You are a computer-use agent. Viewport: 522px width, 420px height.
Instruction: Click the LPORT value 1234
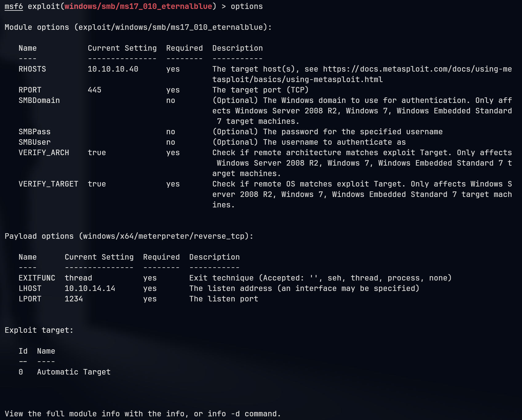pos(74,299)
